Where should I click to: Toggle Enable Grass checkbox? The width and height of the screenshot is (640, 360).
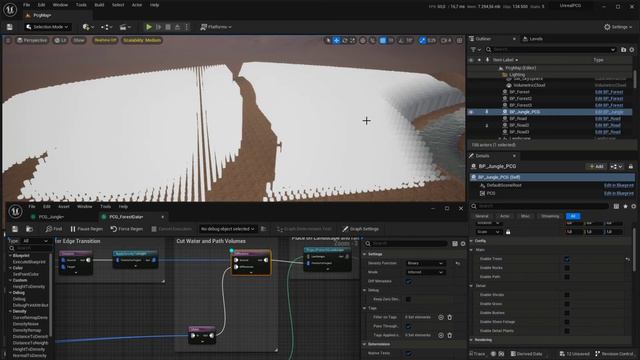click(567, 304)
